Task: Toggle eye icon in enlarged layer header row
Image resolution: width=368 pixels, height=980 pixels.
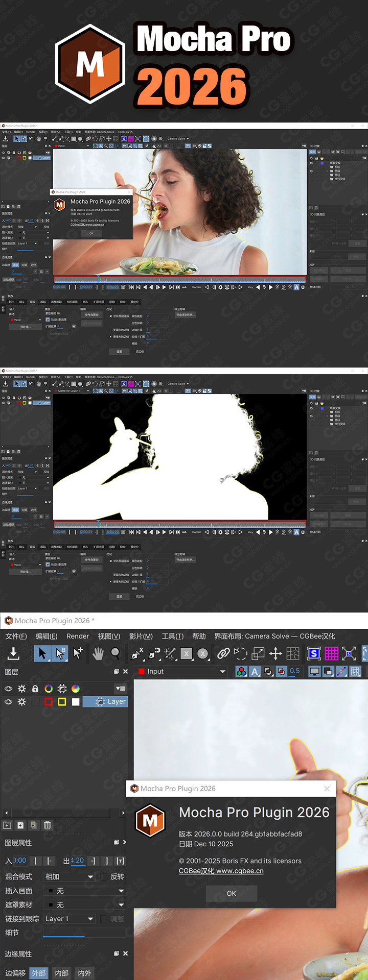Action: (x=8, y=689)
